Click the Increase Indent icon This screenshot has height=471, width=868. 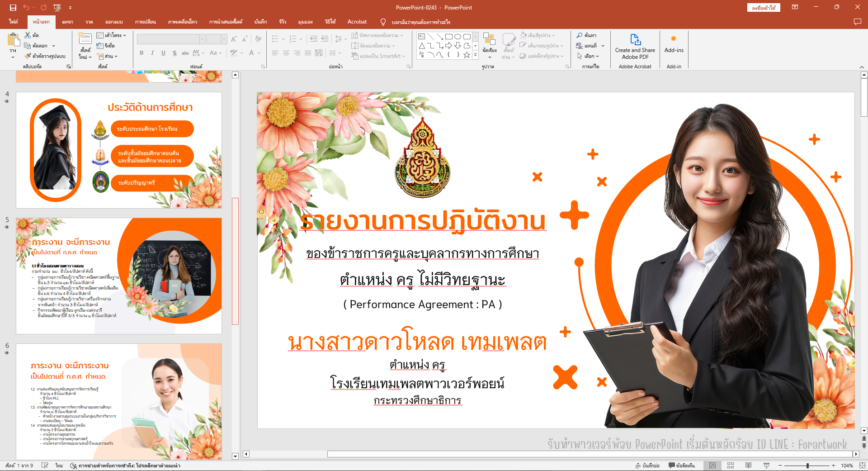[x=325, y=39]
